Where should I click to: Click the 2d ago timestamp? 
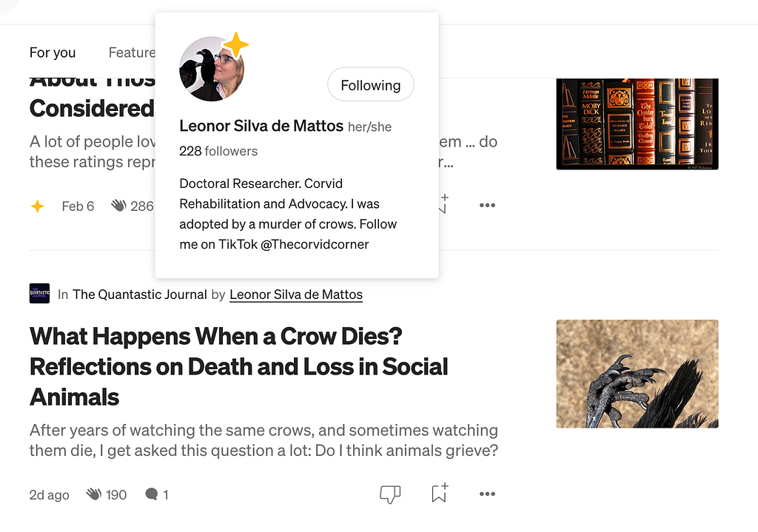pos(50,495)
